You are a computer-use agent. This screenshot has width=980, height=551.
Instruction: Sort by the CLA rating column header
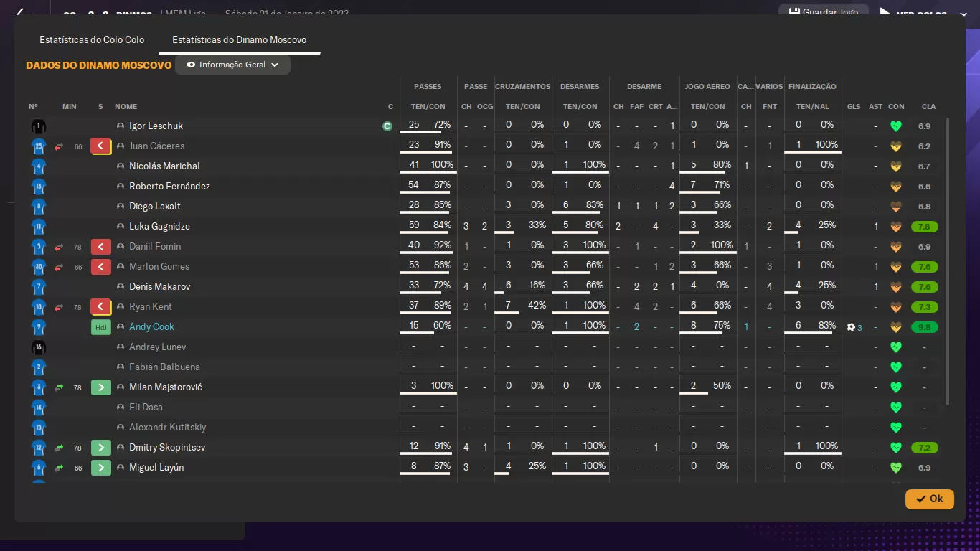point(928,107)
